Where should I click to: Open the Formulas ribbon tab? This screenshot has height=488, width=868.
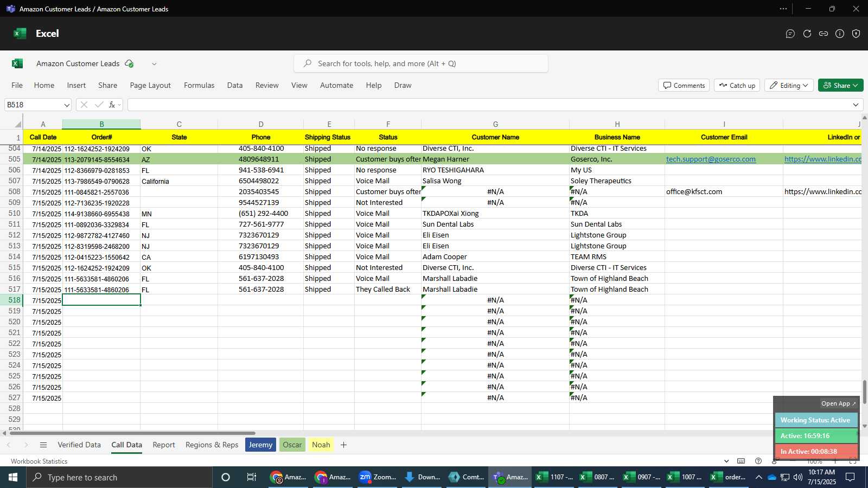pos(199,85)
